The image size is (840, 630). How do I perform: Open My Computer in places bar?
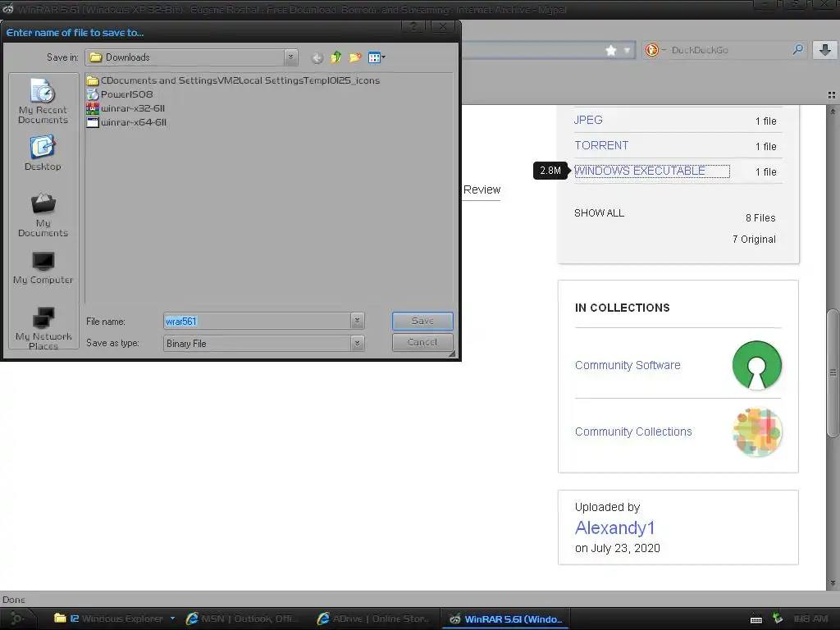pos(43,268)
